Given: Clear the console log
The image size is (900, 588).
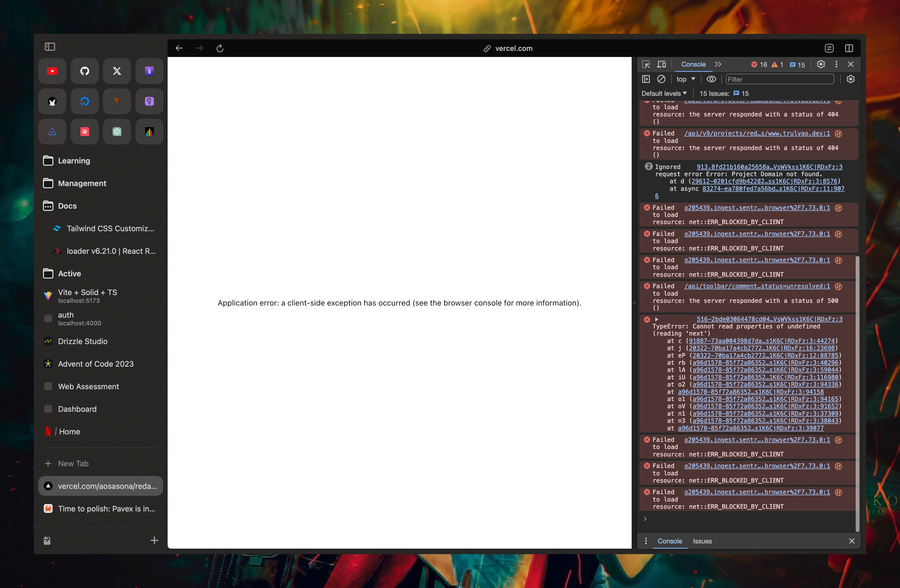Looking at the screenshot, I should [661, 79].
